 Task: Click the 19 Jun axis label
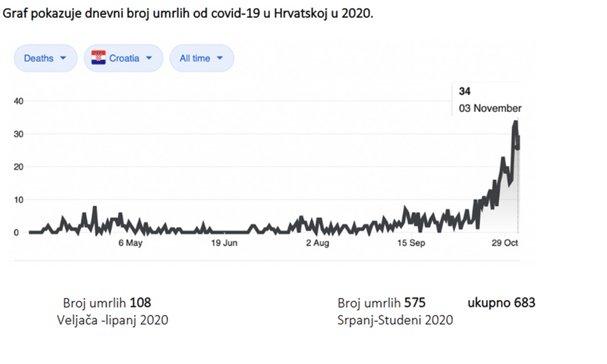click(x=224, y=243)
